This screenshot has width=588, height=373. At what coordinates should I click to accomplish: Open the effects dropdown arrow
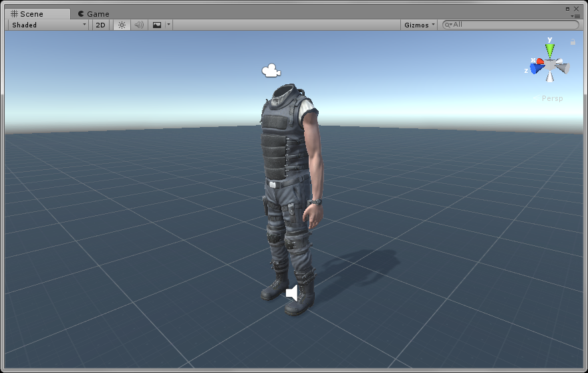point(169,25)
